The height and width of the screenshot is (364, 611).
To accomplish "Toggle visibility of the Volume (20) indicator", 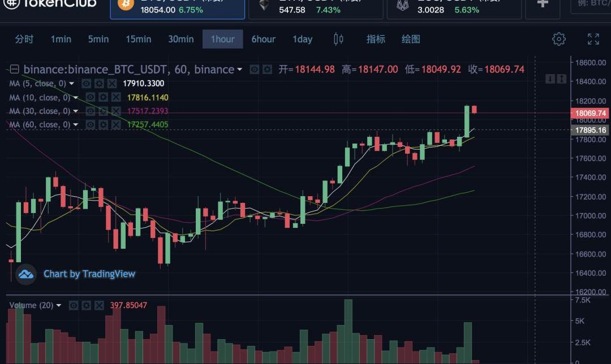I will (x=73, y=305).
